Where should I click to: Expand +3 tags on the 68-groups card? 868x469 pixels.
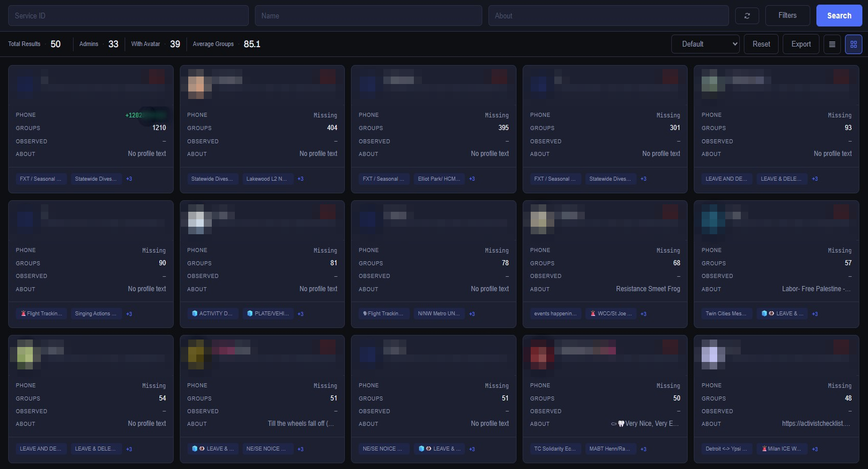[x=644, y=314]
